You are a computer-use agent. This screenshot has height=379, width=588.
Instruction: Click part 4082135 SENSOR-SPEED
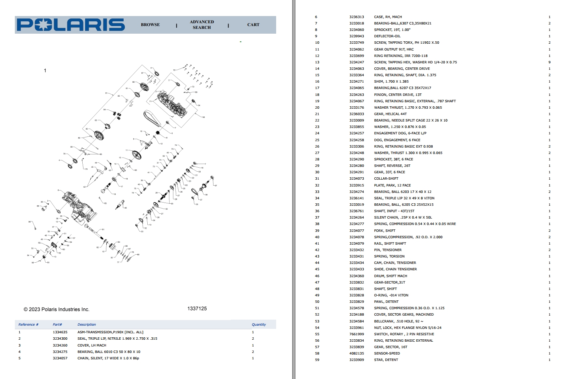[356, 353]
